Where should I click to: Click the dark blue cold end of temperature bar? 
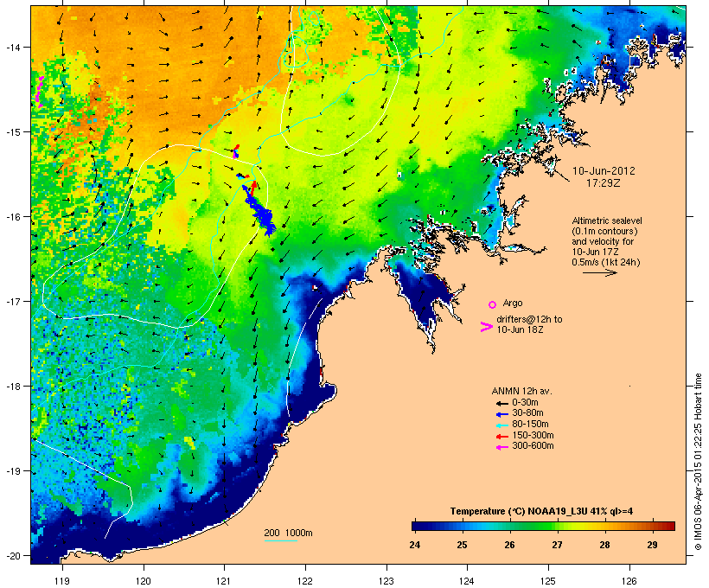coord(420,526)
